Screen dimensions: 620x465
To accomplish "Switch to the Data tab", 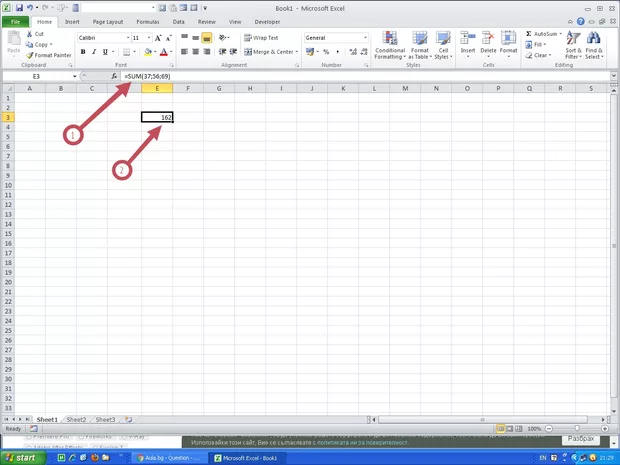I will click(x=178, y=22).
